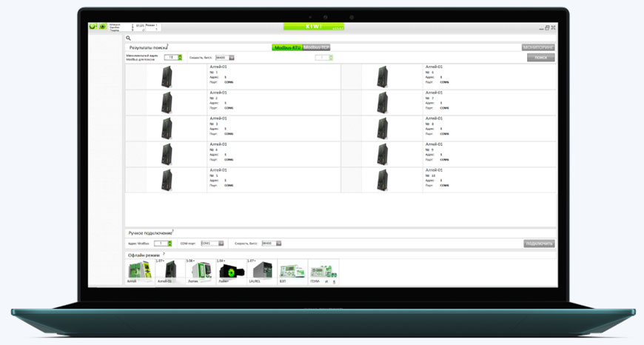Click the magnifier search icon
Screen dimensions: 644x345
point(128,38)
